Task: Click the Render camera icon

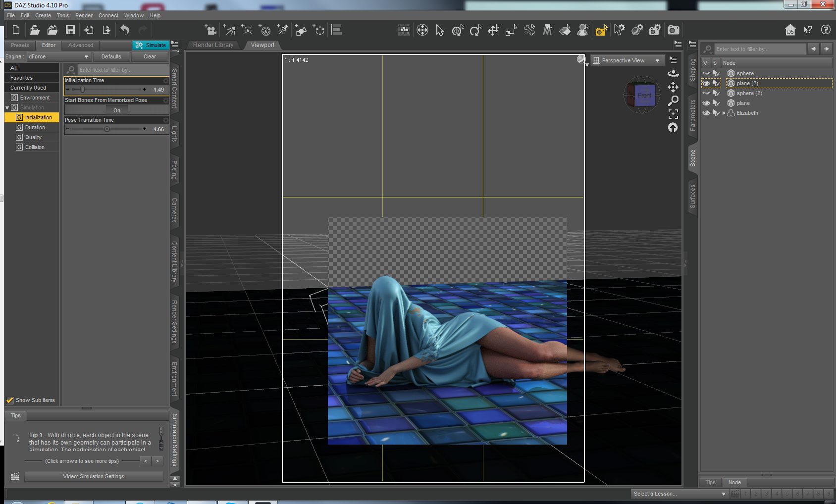Action: pyautogui.click(x=673, y=30)
